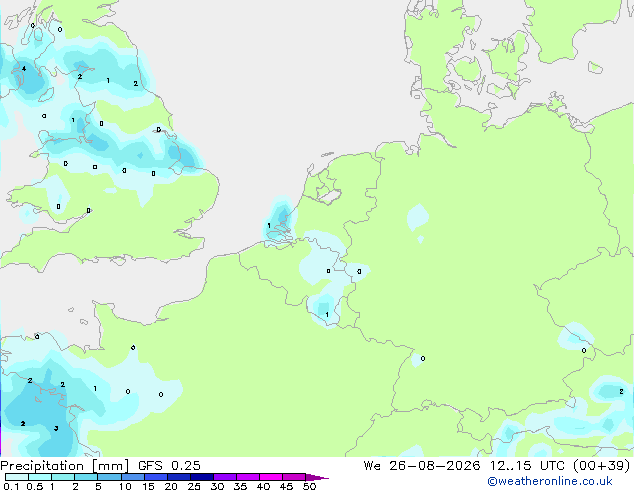The height and width of the screenshot is (490, 634).
Task: Select the 20–25 mm dark blue legend box
Action: [178, 477]
